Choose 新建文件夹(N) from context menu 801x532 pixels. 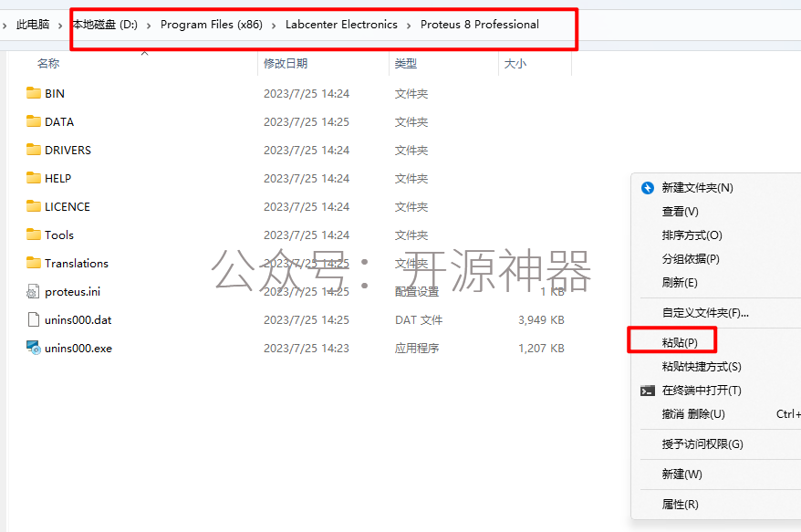coord(697,188)
